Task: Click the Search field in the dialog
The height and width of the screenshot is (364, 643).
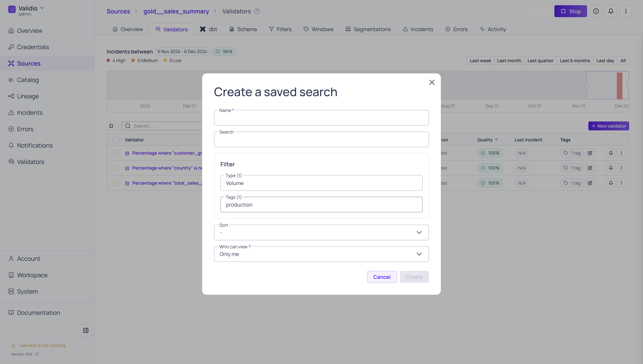Action: point(321,139)
